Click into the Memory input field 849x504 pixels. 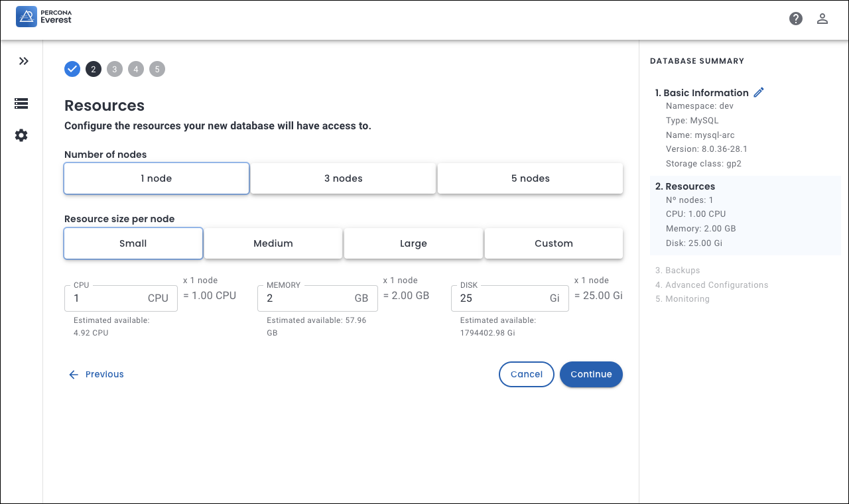305,298
